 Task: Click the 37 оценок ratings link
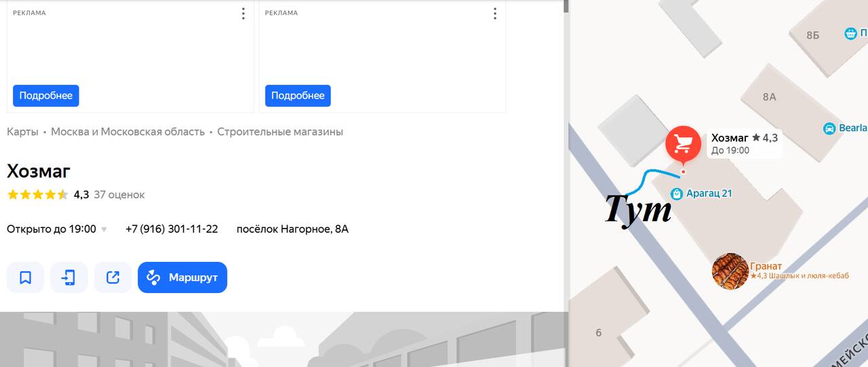coord(119,195)
